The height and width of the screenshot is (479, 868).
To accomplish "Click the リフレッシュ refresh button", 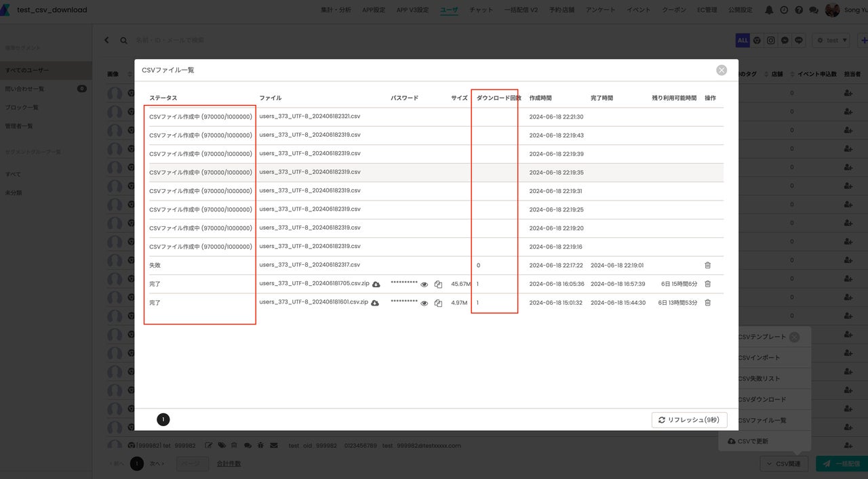I will click(x=689, y=420).
